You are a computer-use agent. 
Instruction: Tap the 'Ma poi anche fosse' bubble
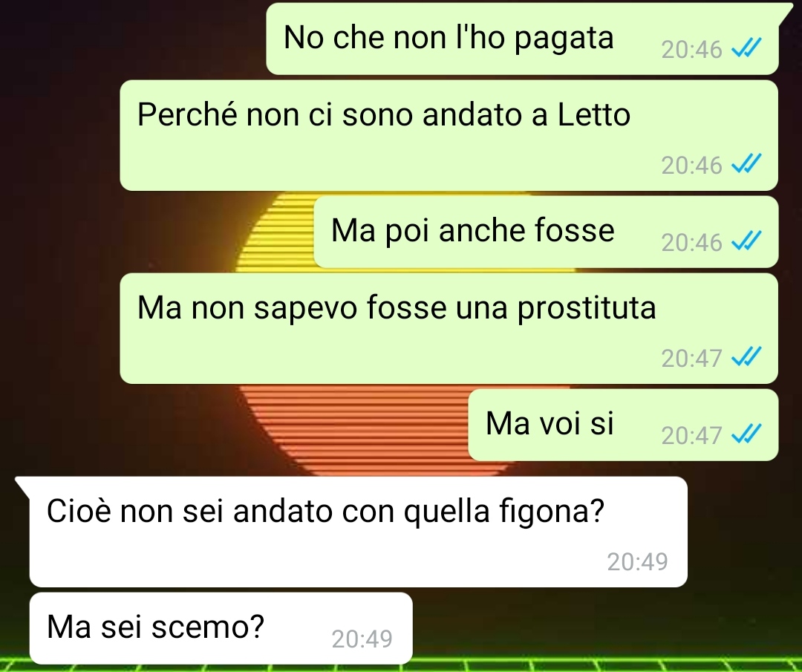click(x=547, y=232)
